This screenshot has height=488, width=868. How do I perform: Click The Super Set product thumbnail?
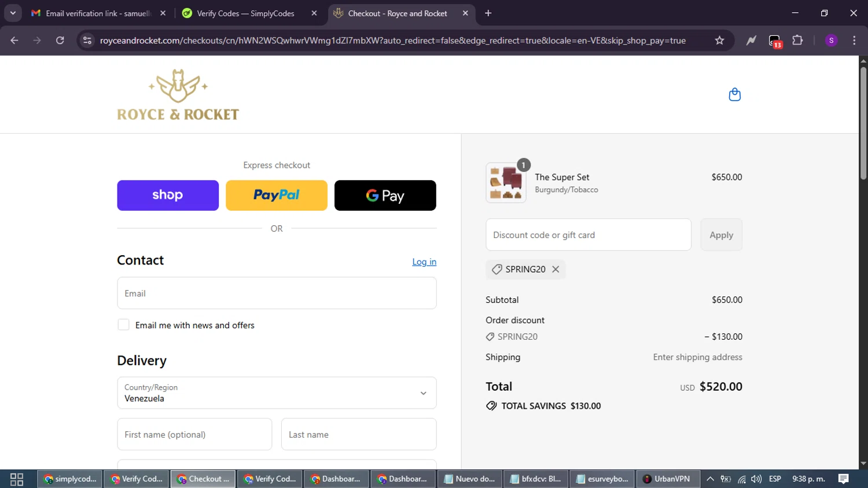pyautogui.click(x=506, y=183)
